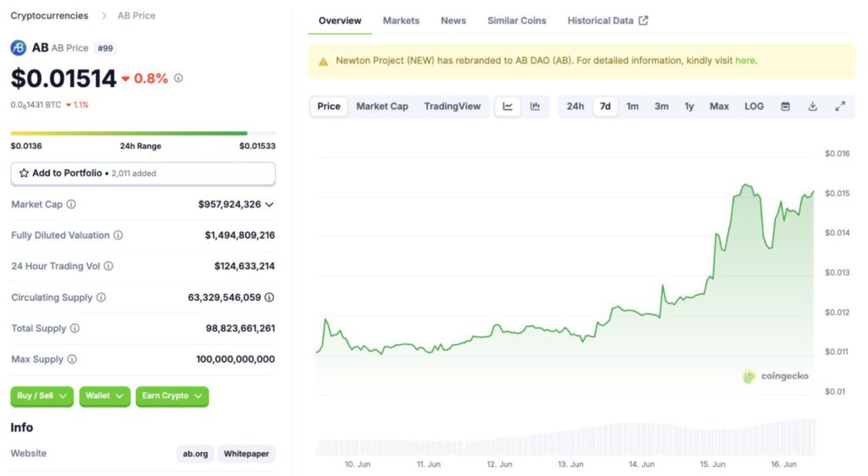Open Market Cap info tooltip icon
The width and height of the screenshot is (868, 476).
71,204
